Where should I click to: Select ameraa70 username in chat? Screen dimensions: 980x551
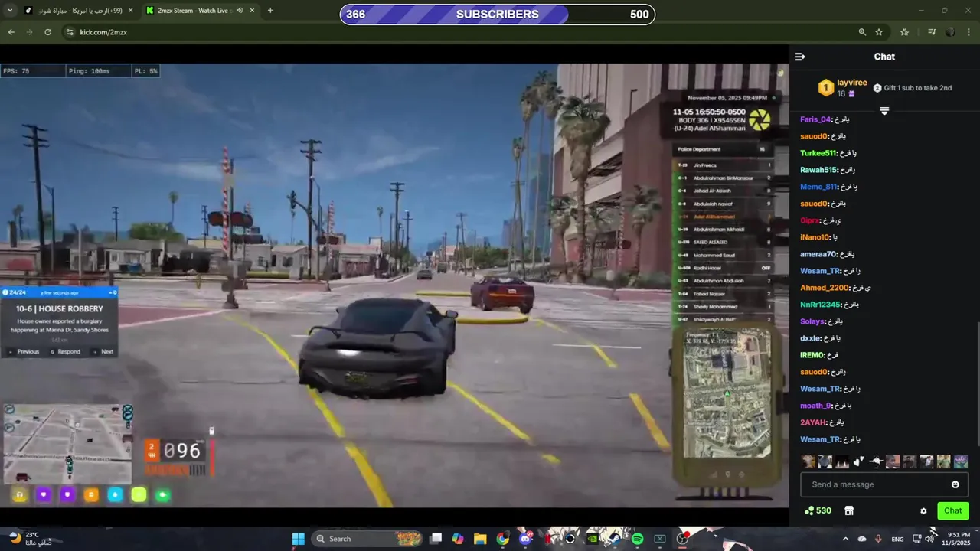pyautogui.click(x=818, y=254)
